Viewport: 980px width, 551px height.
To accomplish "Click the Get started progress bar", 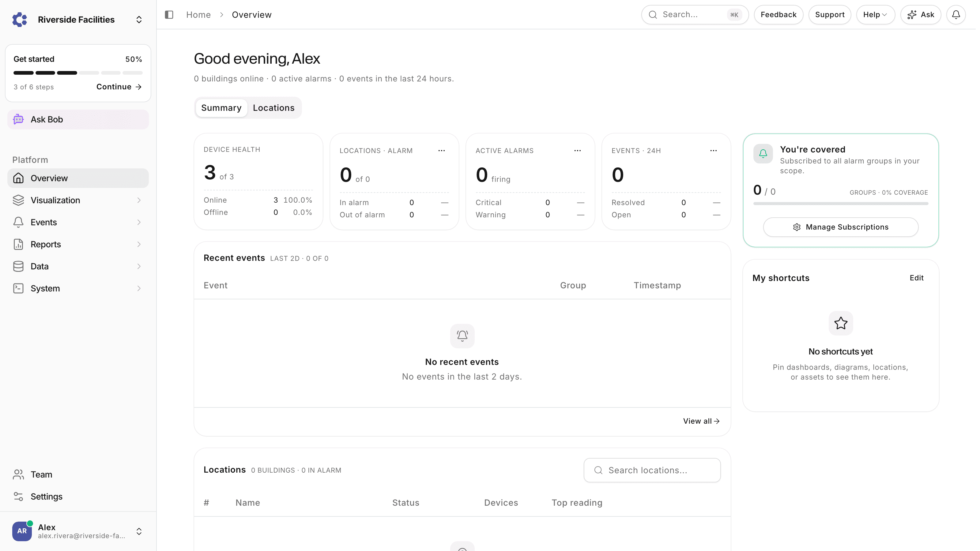I will [78, 73].
